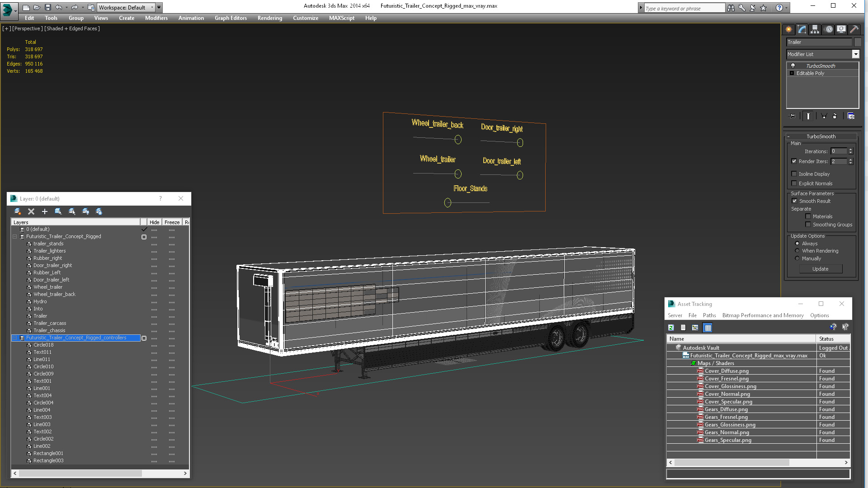
Task: Click the Open File folder icon
Action: pos(37,7)
